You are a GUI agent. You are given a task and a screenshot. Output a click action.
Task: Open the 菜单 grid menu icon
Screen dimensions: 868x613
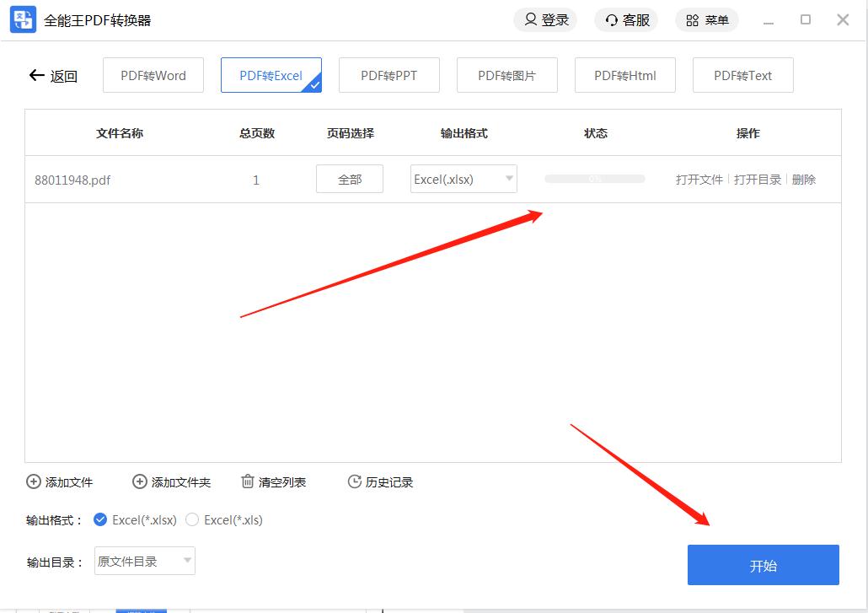coord(693,20)
